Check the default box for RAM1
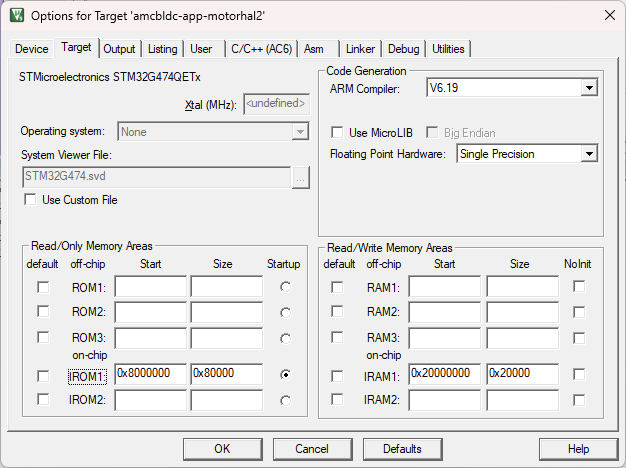 (337, 287)
